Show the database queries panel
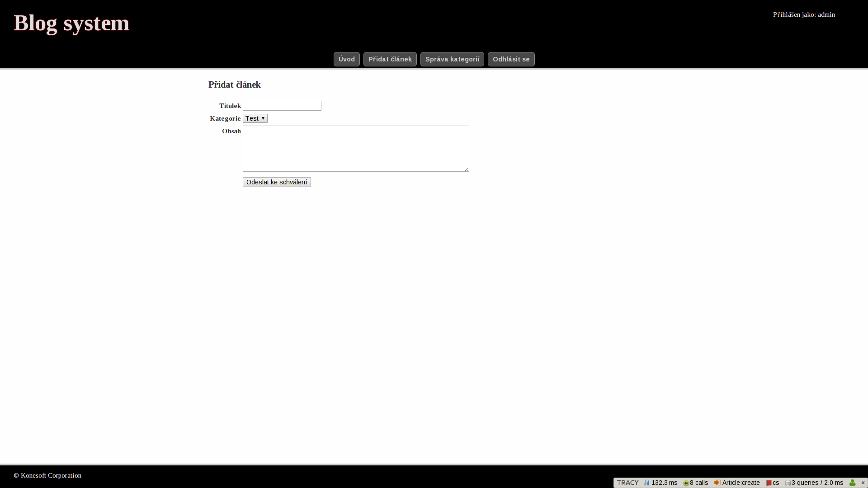This screenshot has width=868, height=488. pos(814,483)
